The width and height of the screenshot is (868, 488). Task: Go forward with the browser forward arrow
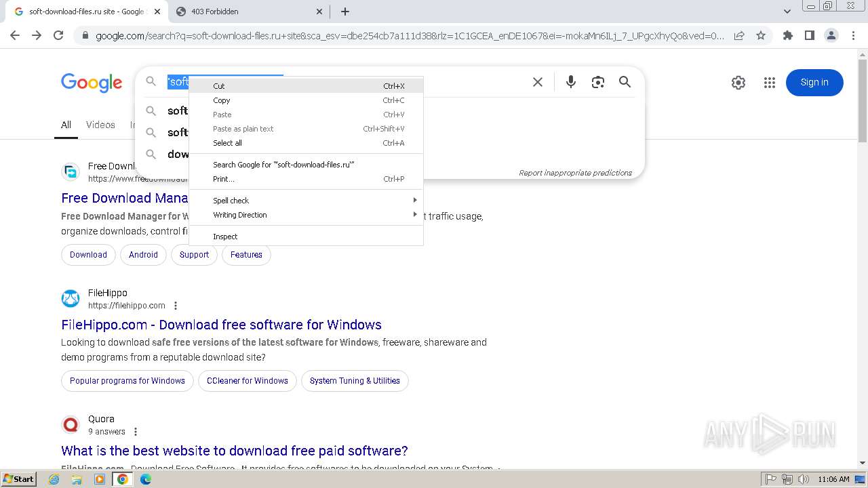pos(37,35)
